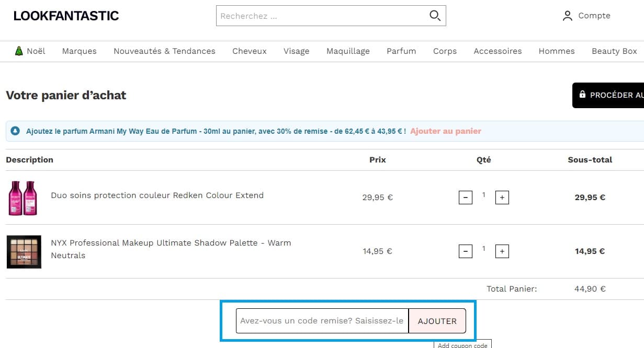Click the Ajouter au panier link
The width and height of the screenshot is (644, 348).
[445, 131]
